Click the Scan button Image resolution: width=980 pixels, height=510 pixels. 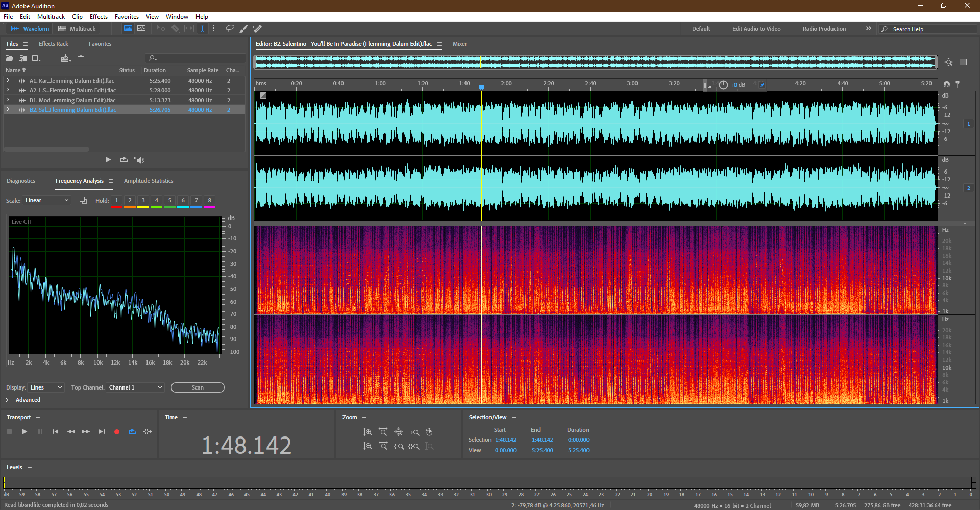[198, 387]
